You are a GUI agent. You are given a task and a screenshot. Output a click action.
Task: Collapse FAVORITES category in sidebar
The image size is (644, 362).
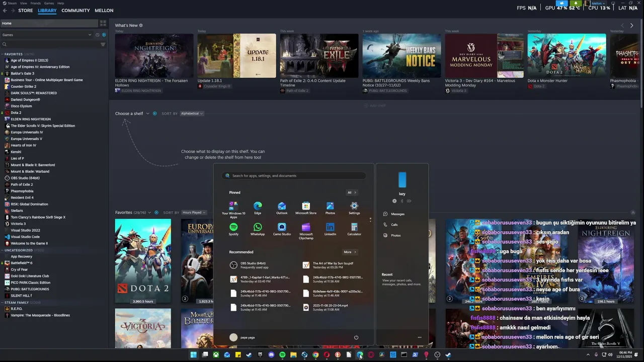tap(3, 54)
